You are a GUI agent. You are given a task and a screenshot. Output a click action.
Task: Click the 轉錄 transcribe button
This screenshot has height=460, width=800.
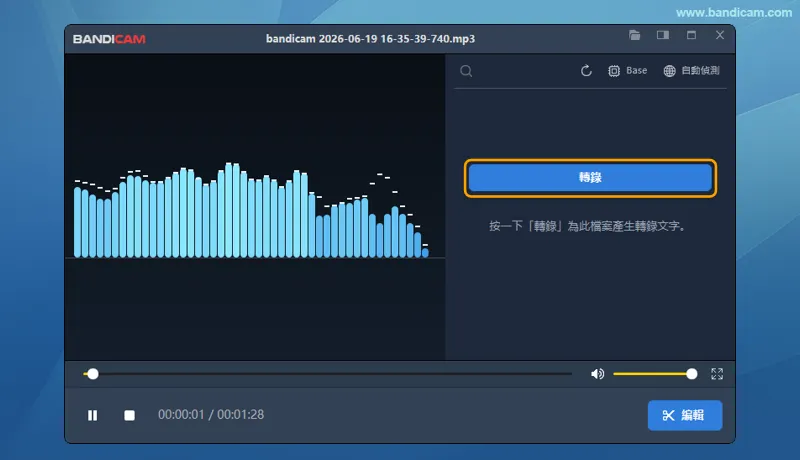pos(590,177)
